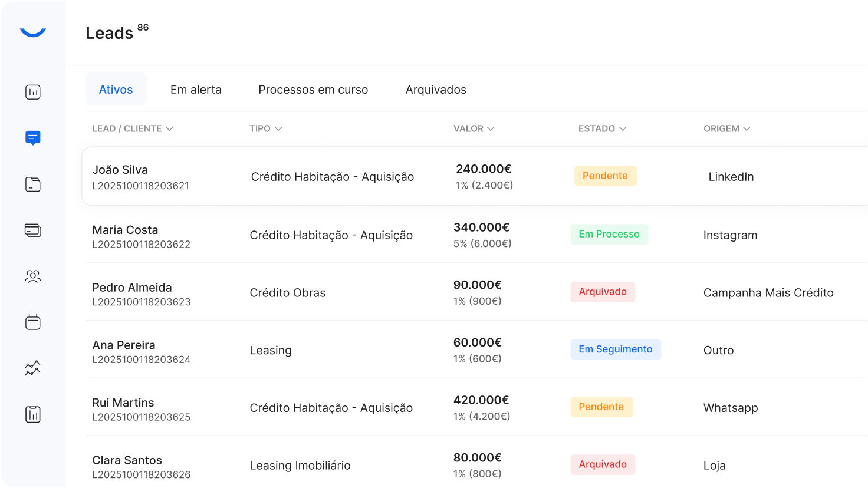Open the dashboard bar chart icon
The height and width of the screenshot is (488, 868).
(x=32, y=92)
